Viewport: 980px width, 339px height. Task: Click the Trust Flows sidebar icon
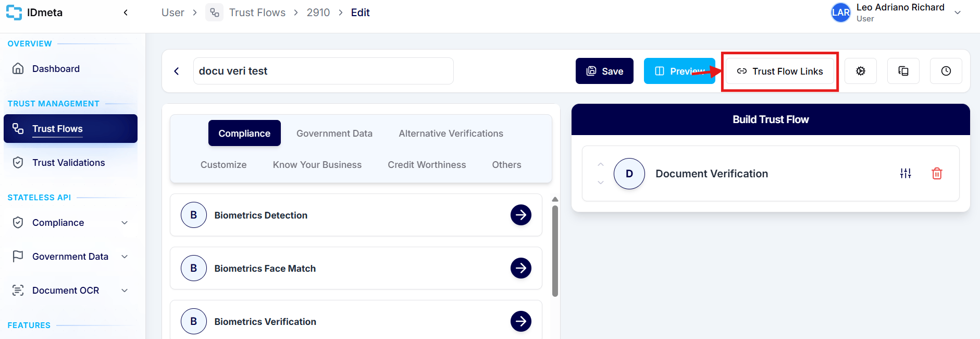click(x=18, y=129)
